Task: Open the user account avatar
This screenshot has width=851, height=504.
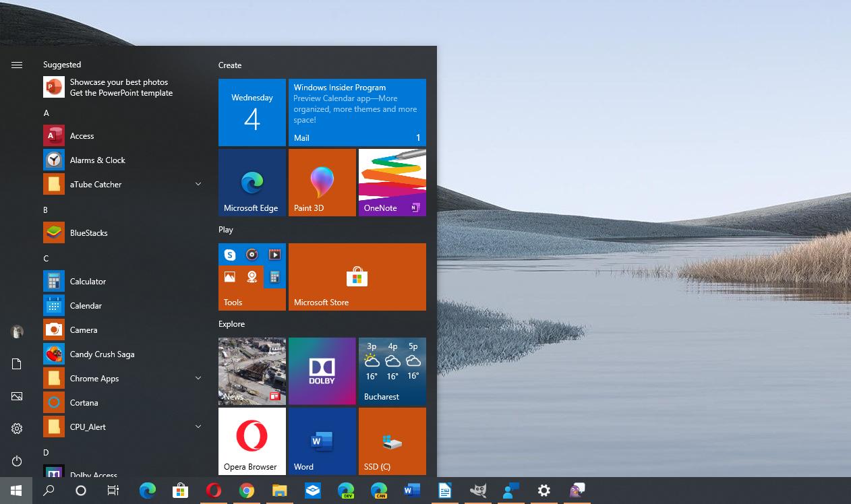Action: click(x=17, y=332)
